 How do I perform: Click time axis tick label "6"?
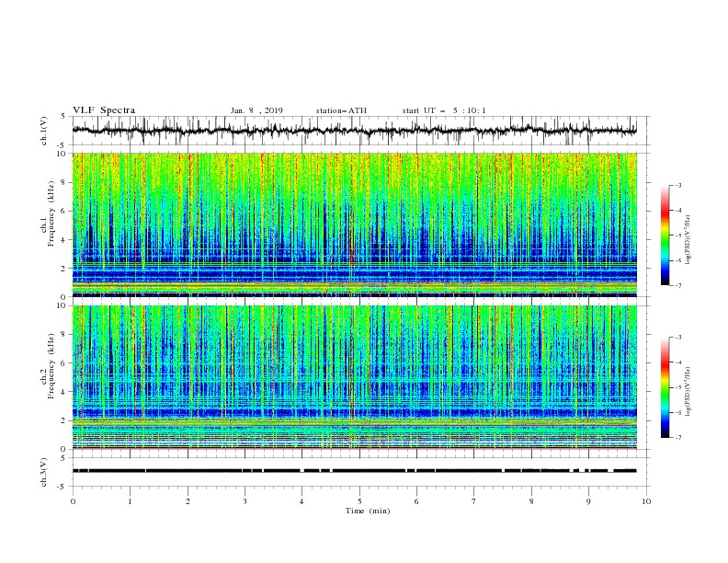tap(416, 501)
